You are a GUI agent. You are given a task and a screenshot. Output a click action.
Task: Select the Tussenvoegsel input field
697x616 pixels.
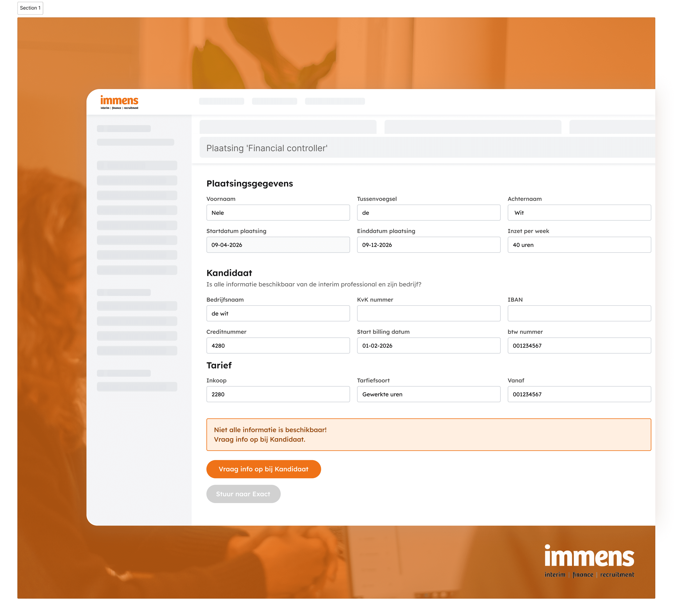428,212
